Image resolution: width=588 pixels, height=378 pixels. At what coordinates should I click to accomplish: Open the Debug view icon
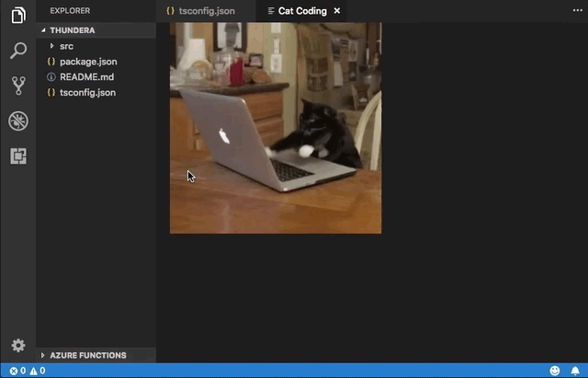[x=17, y=120]
